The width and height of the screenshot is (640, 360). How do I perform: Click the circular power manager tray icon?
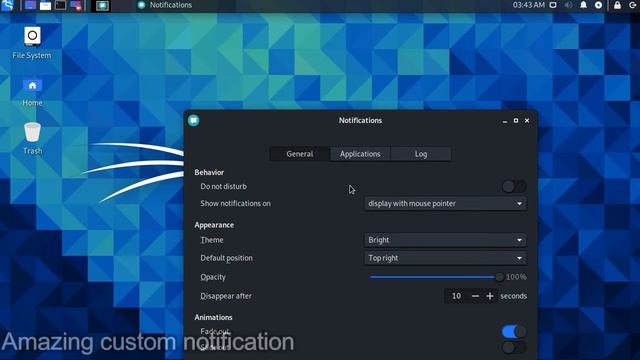tap(598, 5)
